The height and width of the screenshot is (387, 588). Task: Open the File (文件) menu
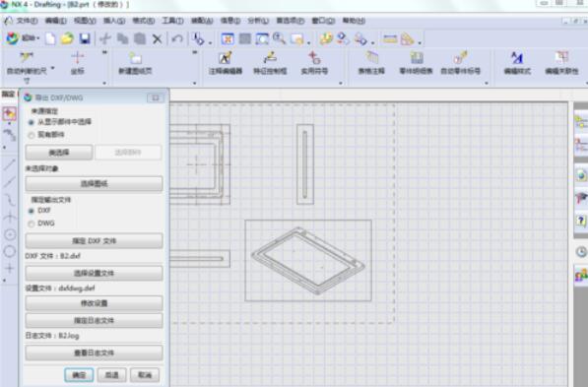[x=27, y=21]
